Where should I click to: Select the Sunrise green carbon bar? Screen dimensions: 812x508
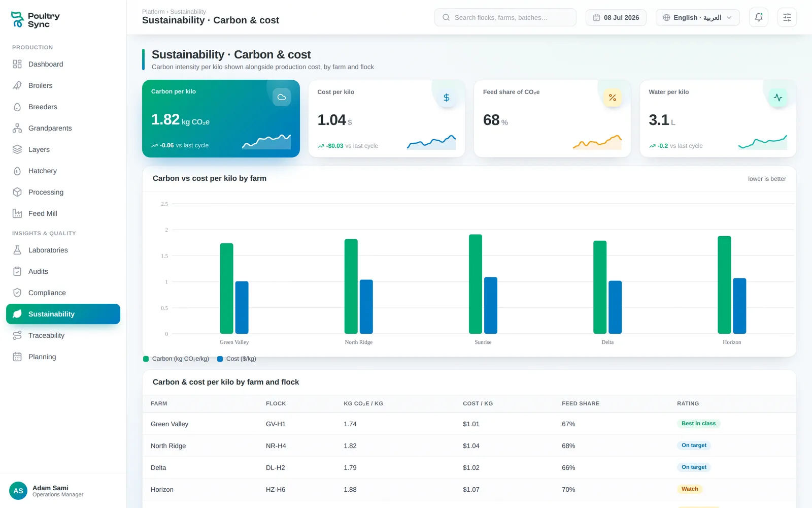(x=476, y=284)
